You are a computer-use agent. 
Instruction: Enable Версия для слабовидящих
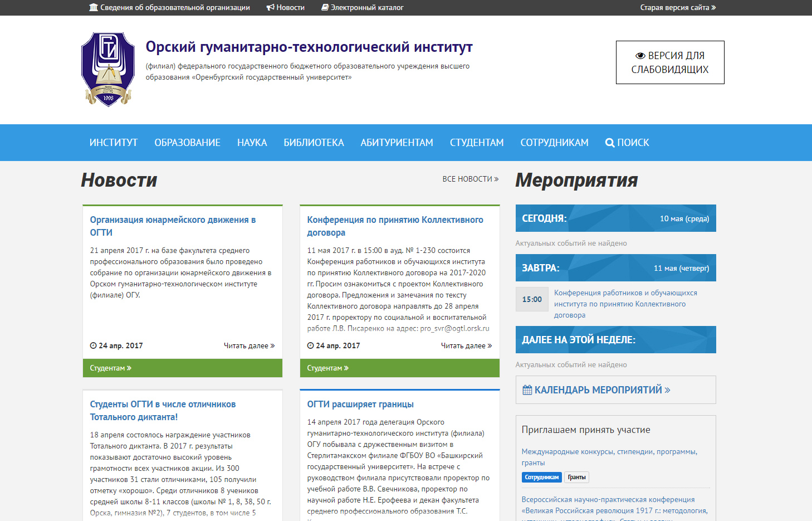[670, 62]
